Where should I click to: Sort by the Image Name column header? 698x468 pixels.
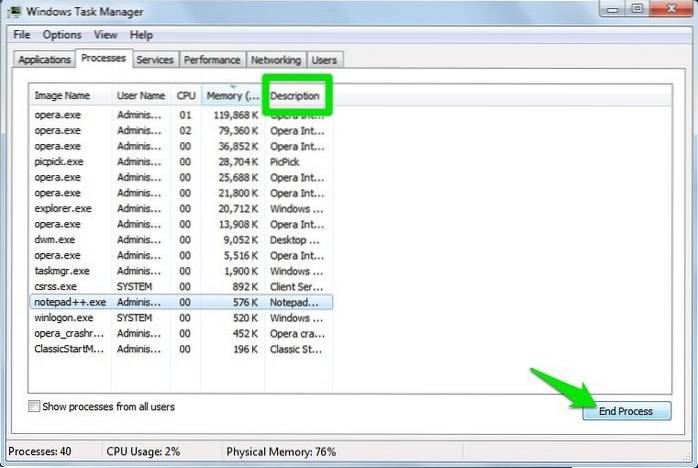(62, 96)
